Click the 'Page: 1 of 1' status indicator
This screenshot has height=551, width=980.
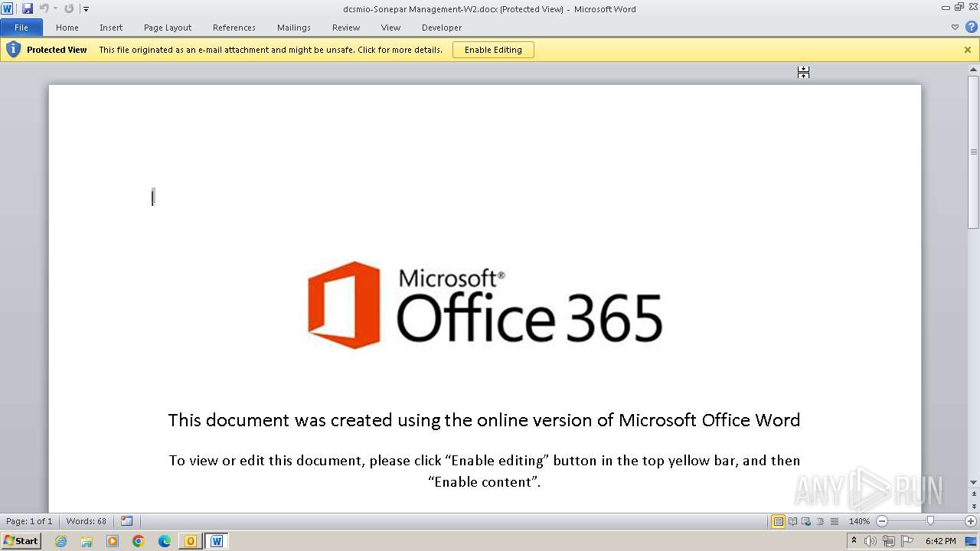click(29, 521)
